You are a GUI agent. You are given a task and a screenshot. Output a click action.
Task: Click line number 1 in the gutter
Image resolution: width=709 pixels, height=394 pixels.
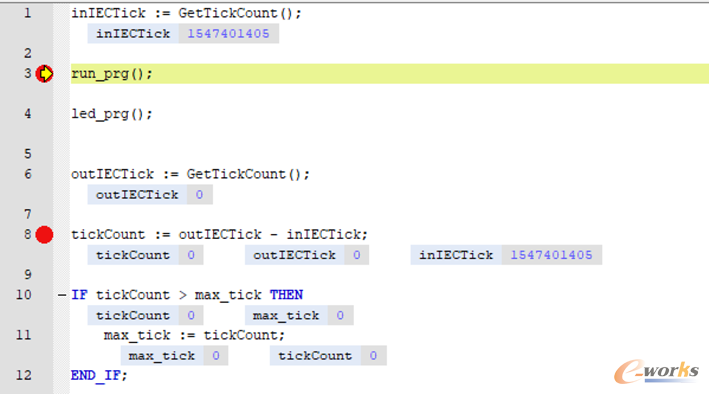pyautogui.click(x=28, y=13)
